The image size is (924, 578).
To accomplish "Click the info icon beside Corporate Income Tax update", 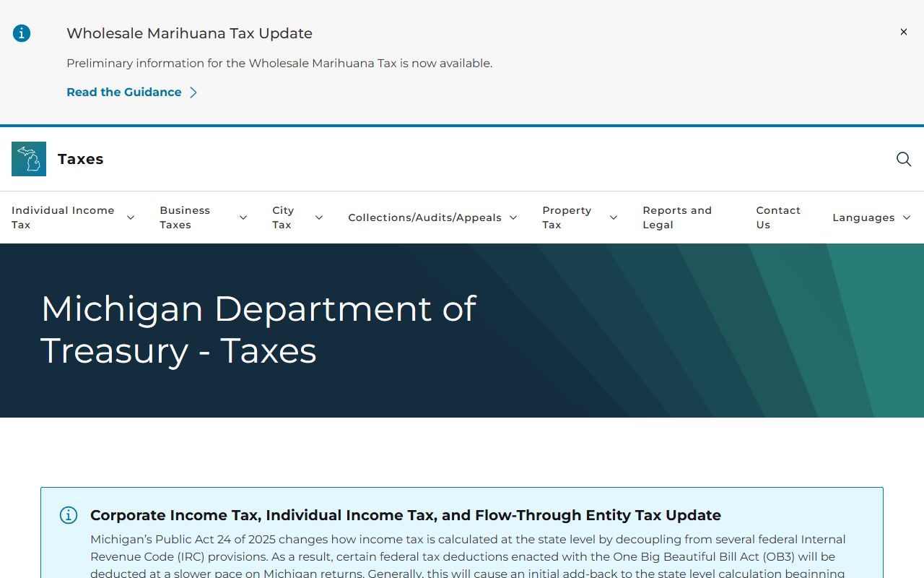I will (x=69, y=515).
